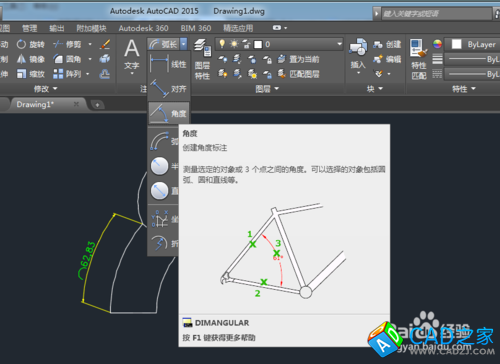The image size is (500, 364).
Task: Click the ByLayer object color swatch
Action: coord(456,44)
